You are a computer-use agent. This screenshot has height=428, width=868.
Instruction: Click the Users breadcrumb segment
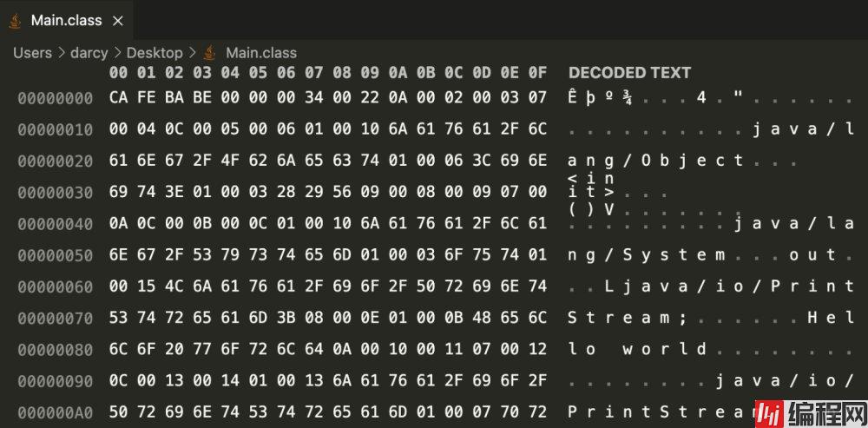32,53
